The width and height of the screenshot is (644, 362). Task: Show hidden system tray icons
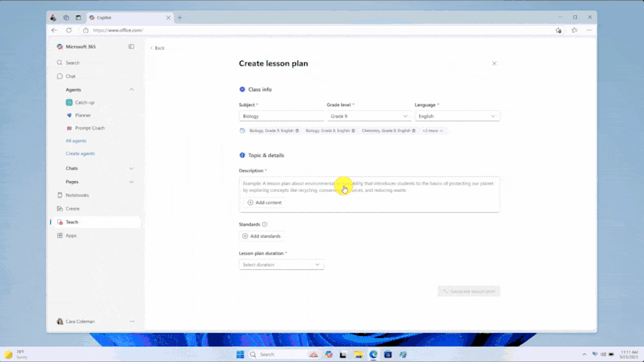(x=585, y=355)
